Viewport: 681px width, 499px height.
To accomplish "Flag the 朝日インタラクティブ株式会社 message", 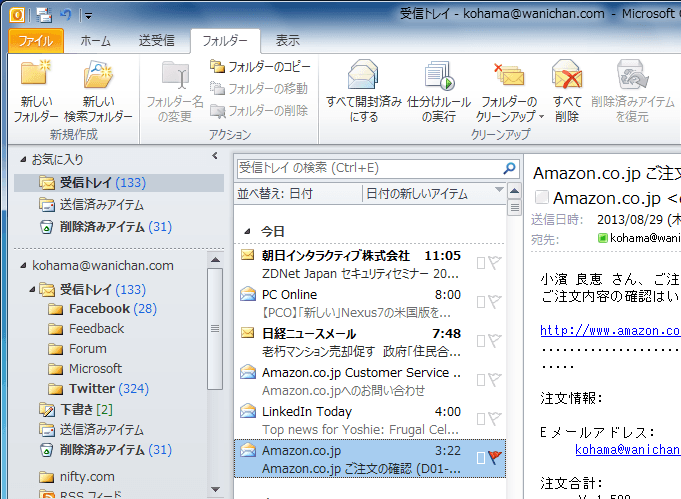I will tap(495, 262).
